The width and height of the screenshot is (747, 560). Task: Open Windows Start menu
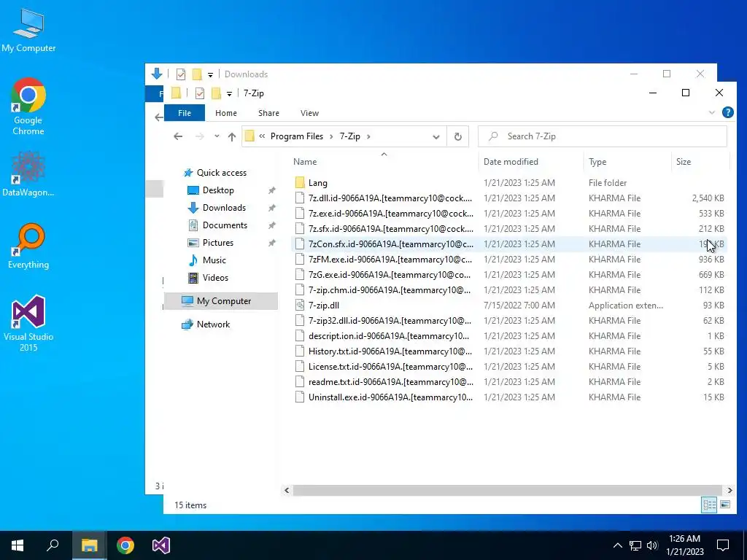tap(18, 545)
